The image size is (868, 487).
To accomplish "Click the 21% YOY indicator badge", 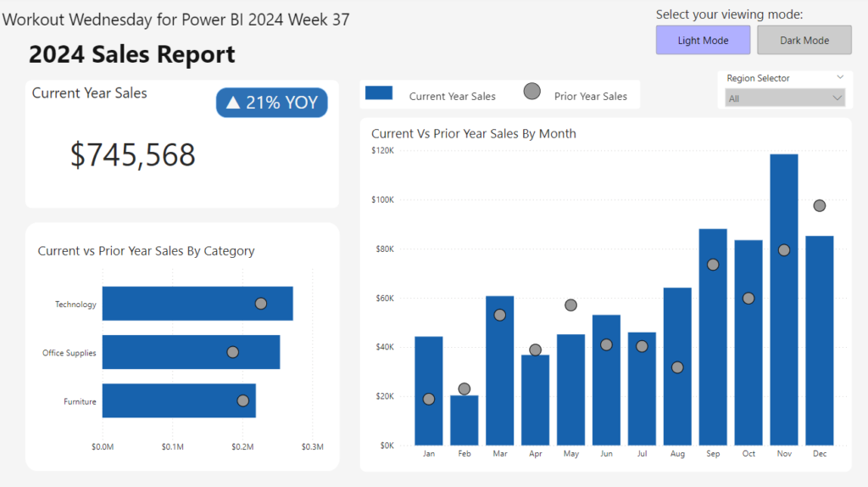I will click(x=271, y=103).
